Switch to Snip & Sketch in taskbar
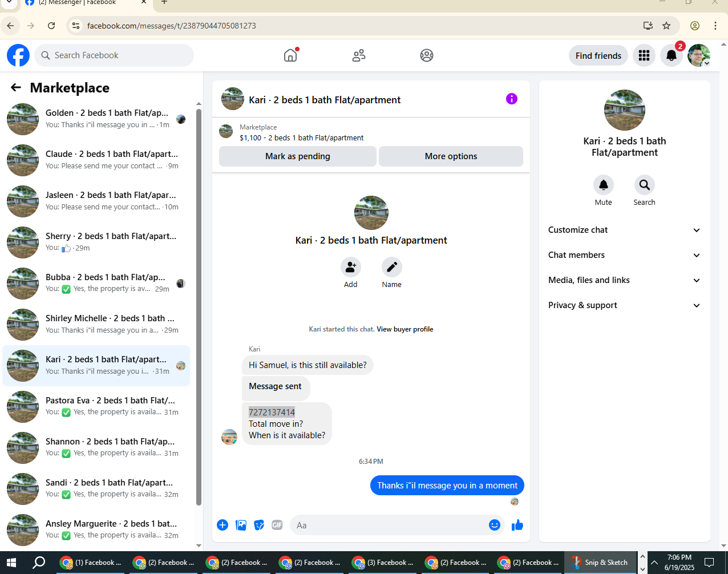Image resolution: width=728 pixels, height=574 pixels. (x=600, y=562)
